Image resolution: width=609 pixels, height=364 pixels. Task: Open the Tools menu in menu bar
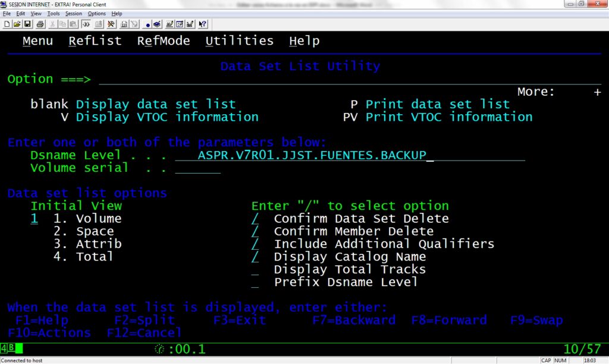point(54,13)
